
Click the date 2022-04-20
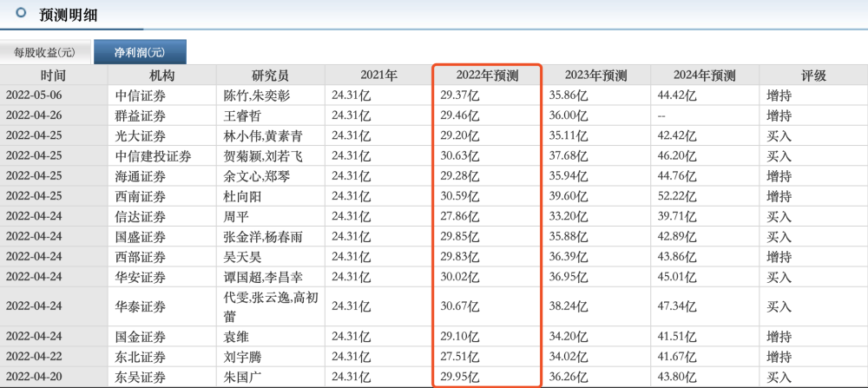(x=34, y=378)
